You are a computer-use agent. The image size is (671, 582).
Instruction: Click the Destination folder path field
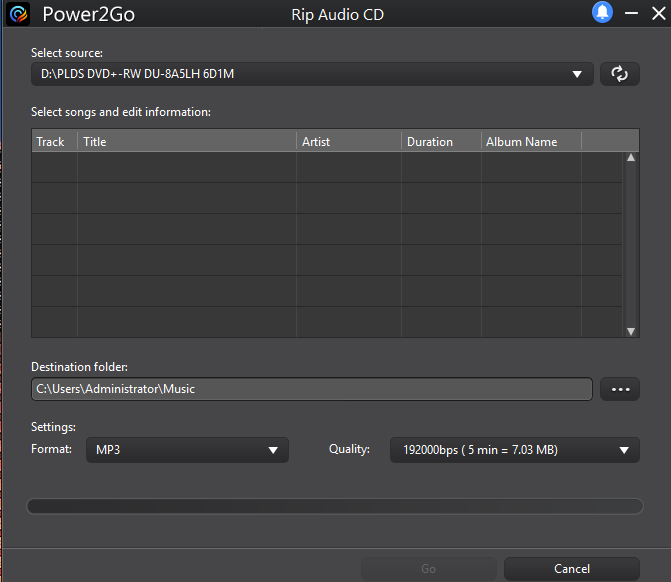pos(312,389)
